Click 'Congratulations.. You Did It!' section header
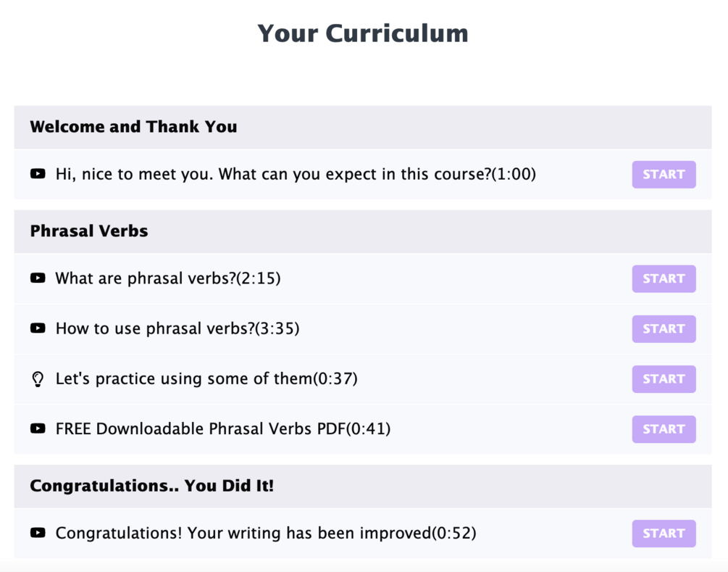728x572 pixels. 152,486
